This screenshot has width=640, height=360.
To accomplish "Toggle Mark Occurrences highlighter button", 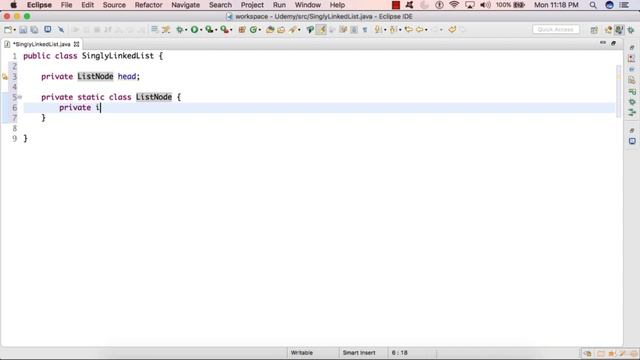I will [321, 29].
